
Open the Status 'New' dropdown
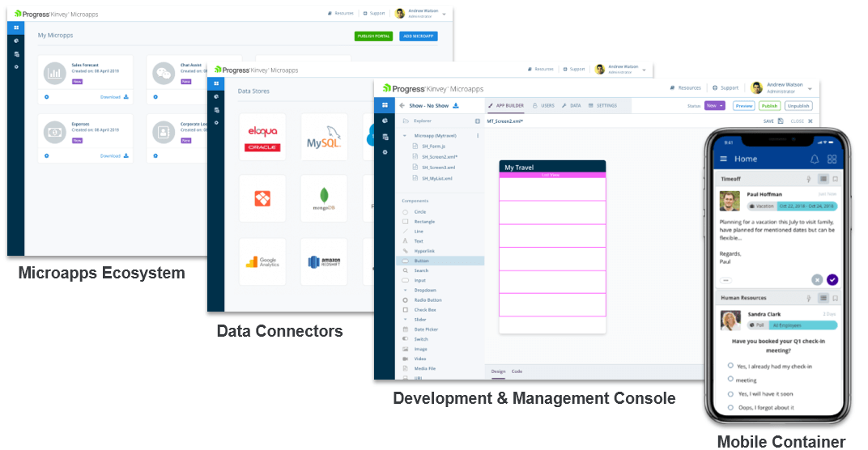[x=715, y=105]
